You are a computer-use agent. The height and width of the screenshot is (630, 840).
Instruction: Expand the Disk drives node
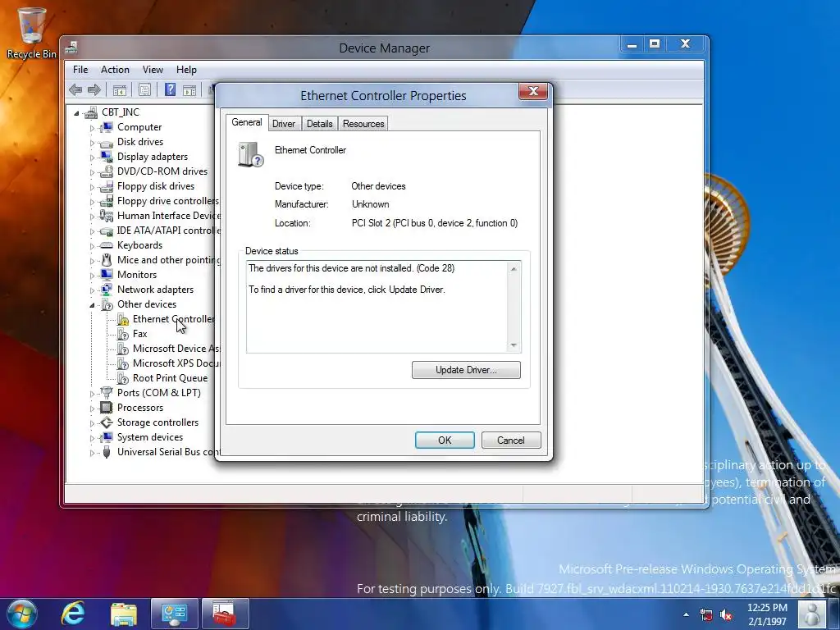[x=92, y=143]
